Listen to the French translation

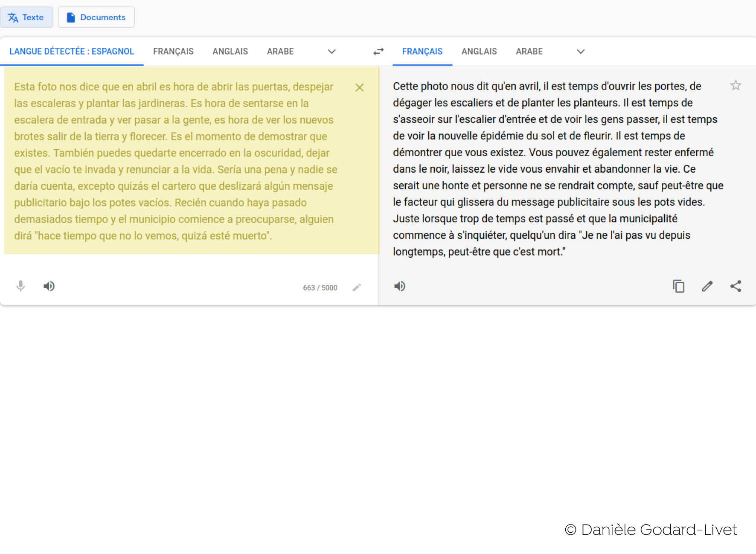pos(400,286)
